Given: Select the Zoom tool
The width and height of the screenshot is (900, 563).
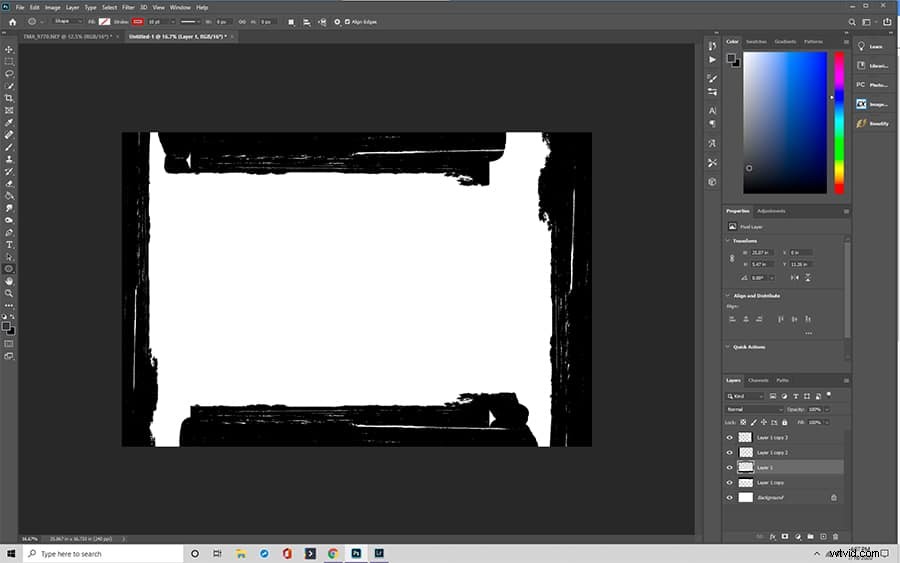Looking at the screenshot, I should point(9,293).
